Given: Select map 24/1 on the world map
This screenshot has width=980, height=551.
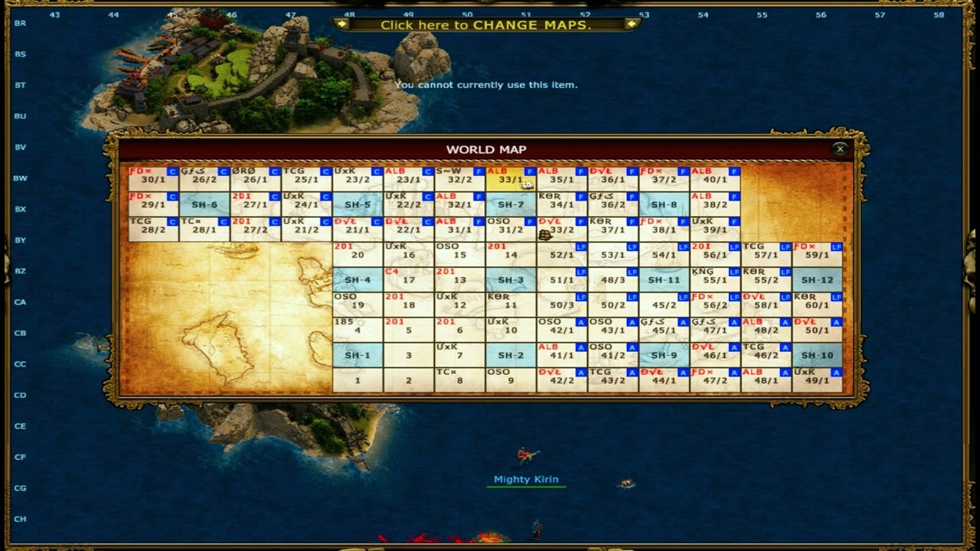Looking at the screenshot, I should (x=306, y=204).
